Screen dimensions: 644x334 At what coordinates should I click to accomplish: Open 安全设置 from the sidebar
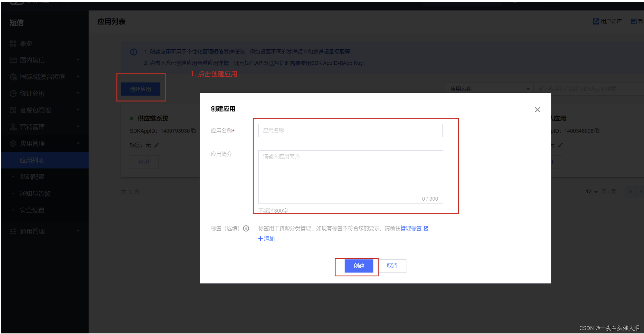[32, 210]
